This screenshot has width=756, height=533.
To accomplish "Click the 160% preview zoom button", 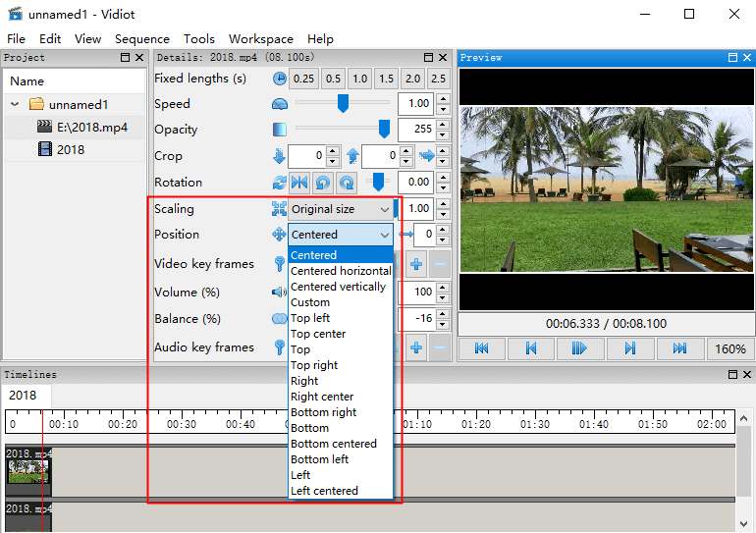I will pos(729,348).
